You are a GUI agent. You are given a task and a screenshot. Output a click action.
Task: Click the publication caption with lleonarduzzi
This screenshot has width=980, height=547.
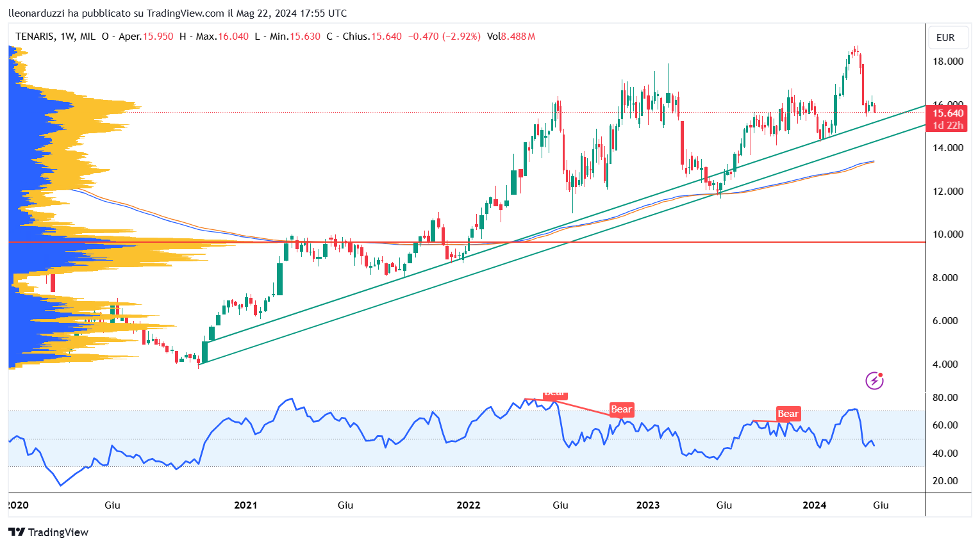point(178,13)
